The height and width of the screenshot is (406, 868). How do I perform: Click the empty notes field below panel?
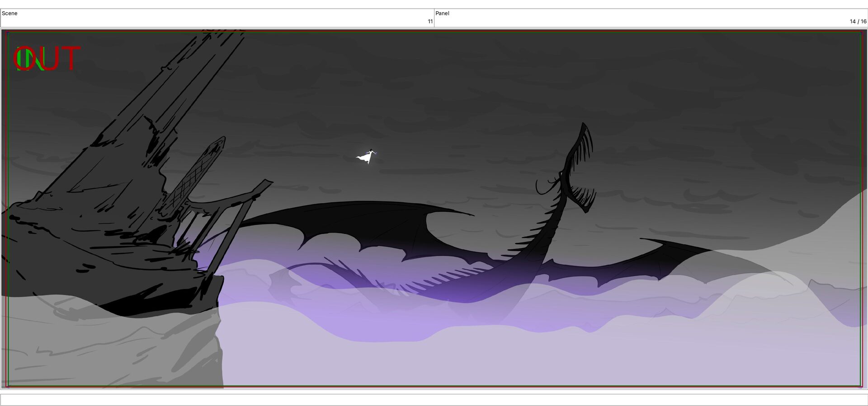coord(434,400)
